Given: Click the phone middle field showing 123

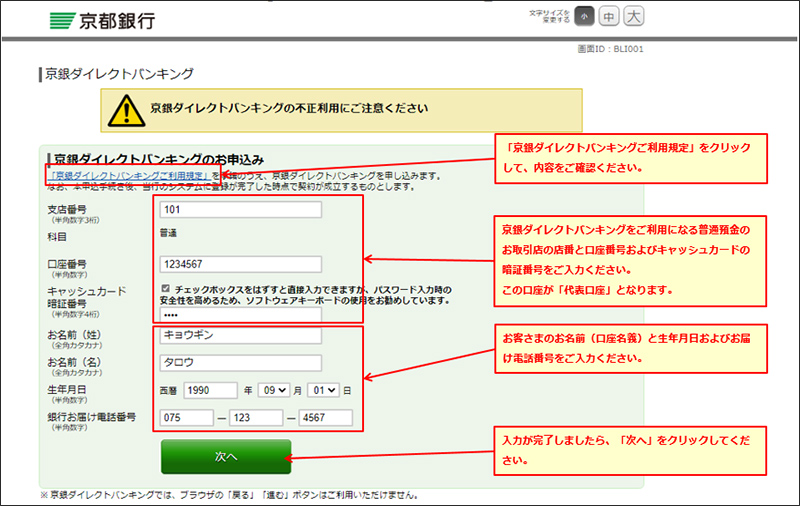Looking at the screenshot, I should (x=256, y=418).
